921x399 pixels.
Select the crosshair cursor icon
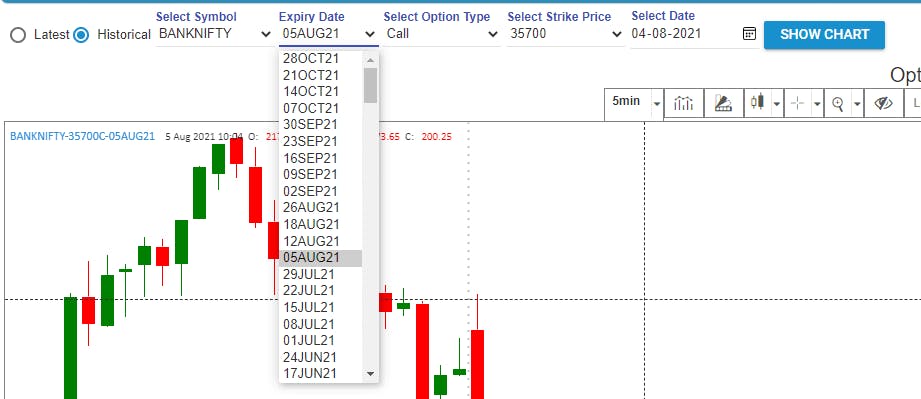coord(797,103)
